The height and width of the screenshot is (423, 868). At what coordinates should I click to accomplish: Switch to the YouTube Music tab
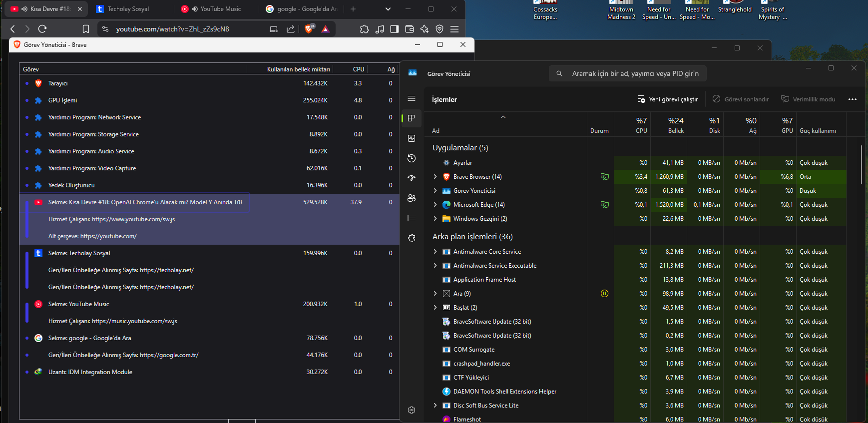(217, 9)
